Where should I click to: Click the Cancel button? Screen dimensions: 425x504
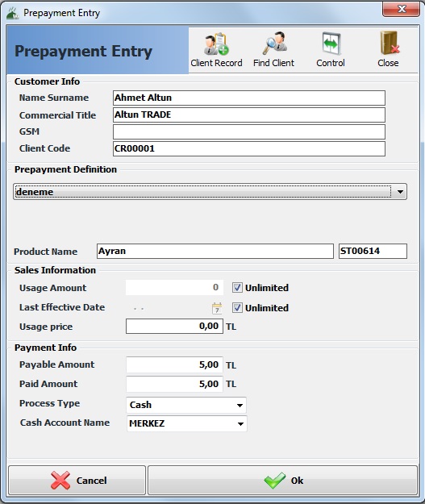(x=77, y=481)
